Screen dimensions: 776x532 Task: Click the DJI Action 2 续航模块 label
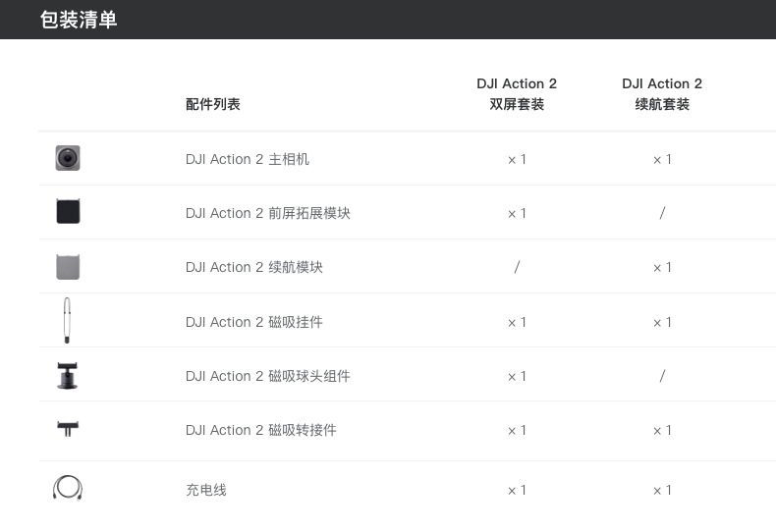[x=254, y=267]
